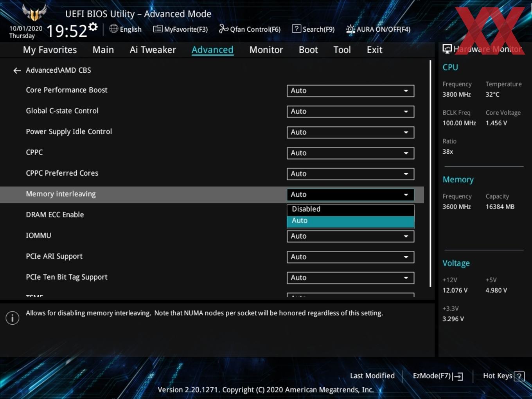
Task: Select Power Supply Idle Control label
Action: click(x=69, y=131)
